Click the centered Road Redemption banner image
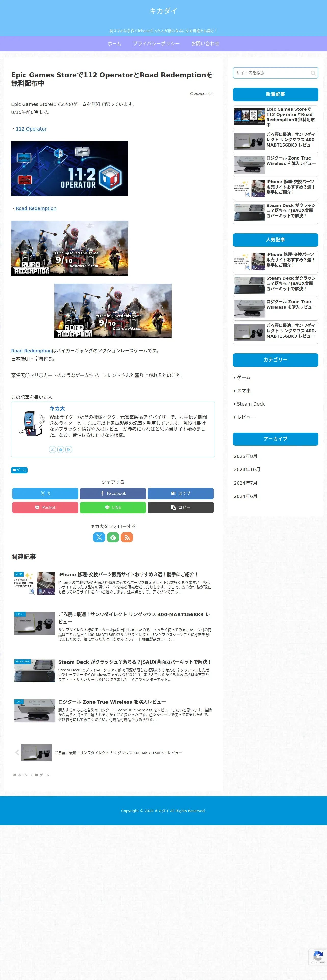The height and width of the screenshot is (980, 327). pos(113,311)
